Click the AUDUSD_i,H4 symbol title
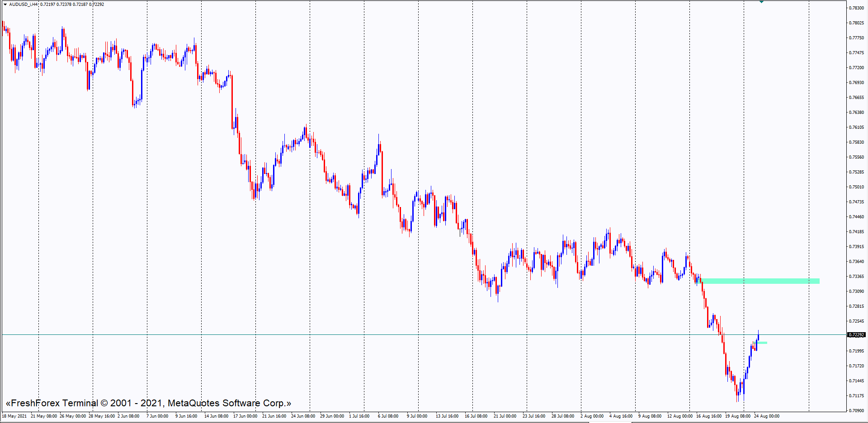Viewport: 868px width, 423px height. (x=24, y=5)
